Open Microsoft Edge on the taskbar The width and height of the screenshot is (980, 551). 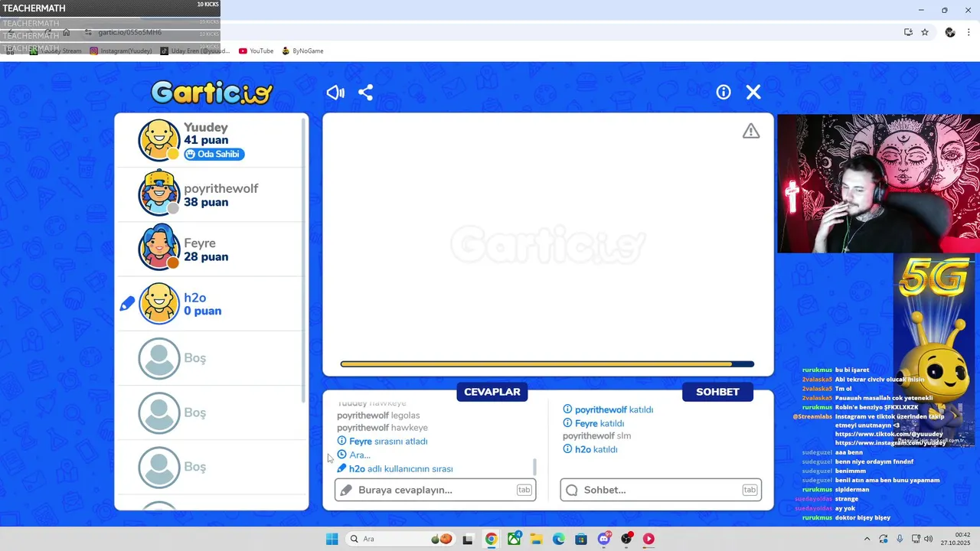(x=559, y=539)
